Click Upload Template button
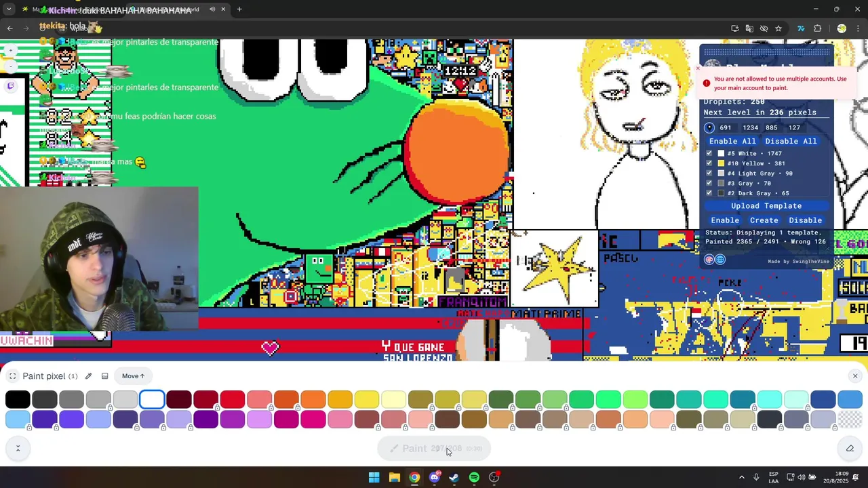The height and width of the screenshot is (488, 868). point(766,206)
